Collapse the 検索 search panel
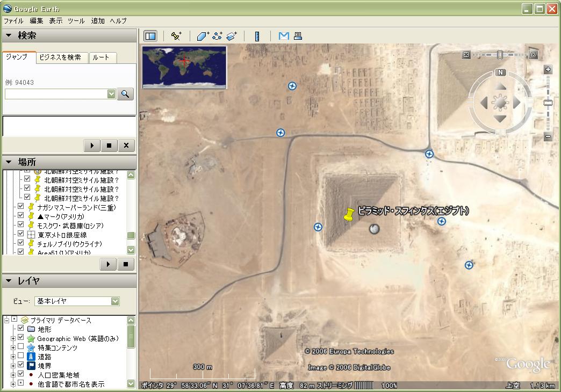 coord(9,35)
